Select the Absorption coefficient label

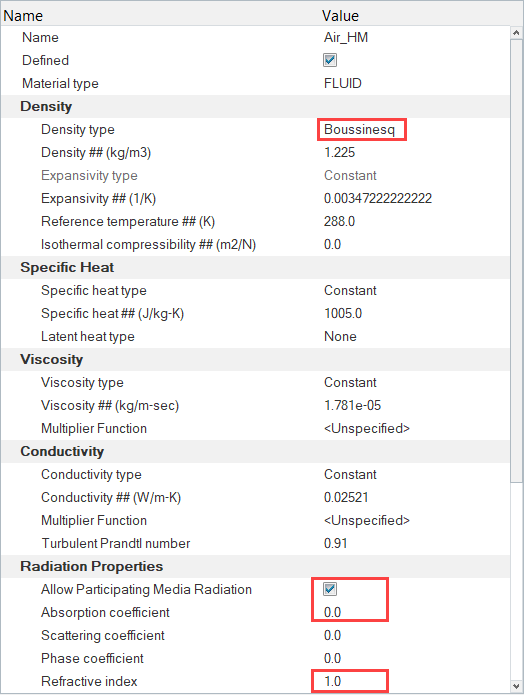pos(105,612)
